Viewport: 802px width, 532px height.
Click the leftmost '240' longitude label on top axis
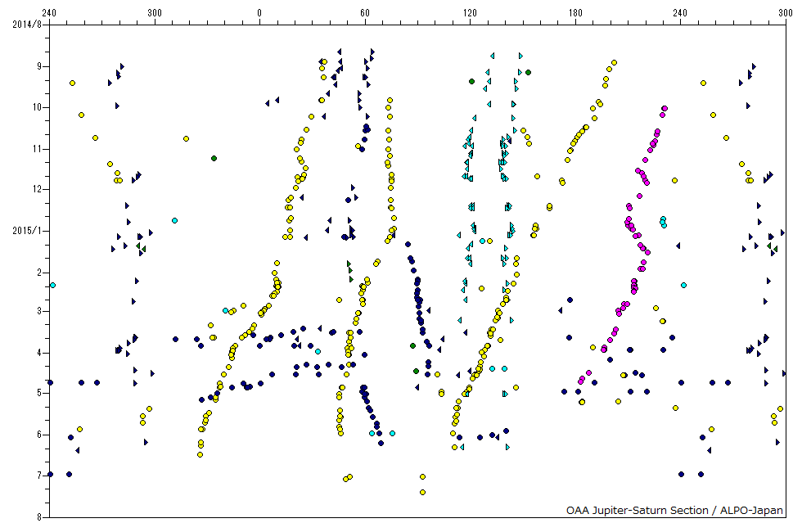pyautogui.click(x=49, y=13)
